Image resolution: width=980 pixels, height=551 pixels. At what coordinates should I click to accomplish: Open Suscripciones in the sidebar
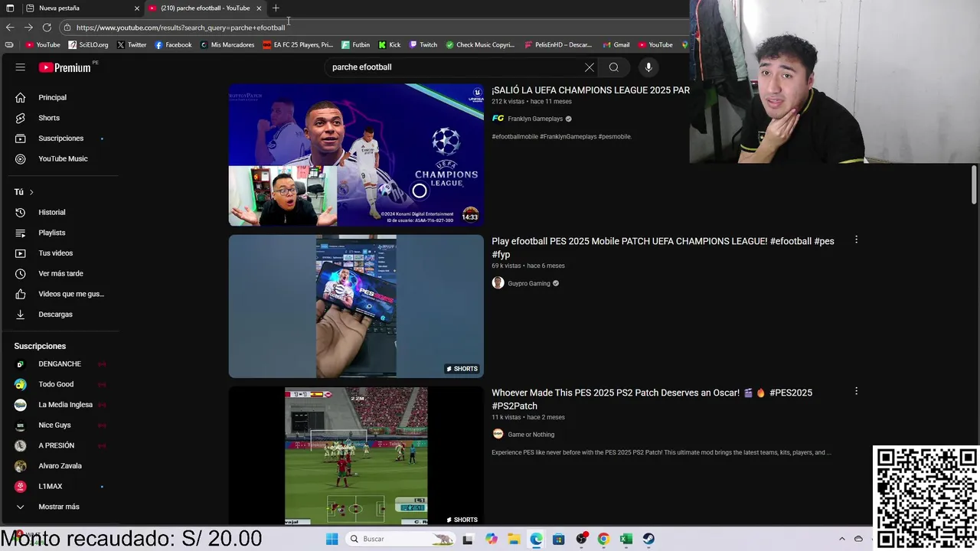click(60, 139)
